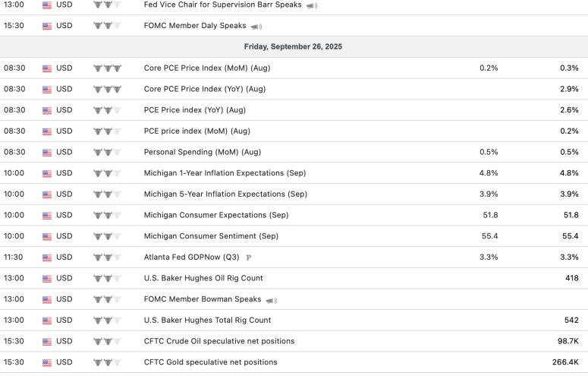
Task: Click bull volatility icons on Personal Spending row
Action: click(x=107, y=153)
